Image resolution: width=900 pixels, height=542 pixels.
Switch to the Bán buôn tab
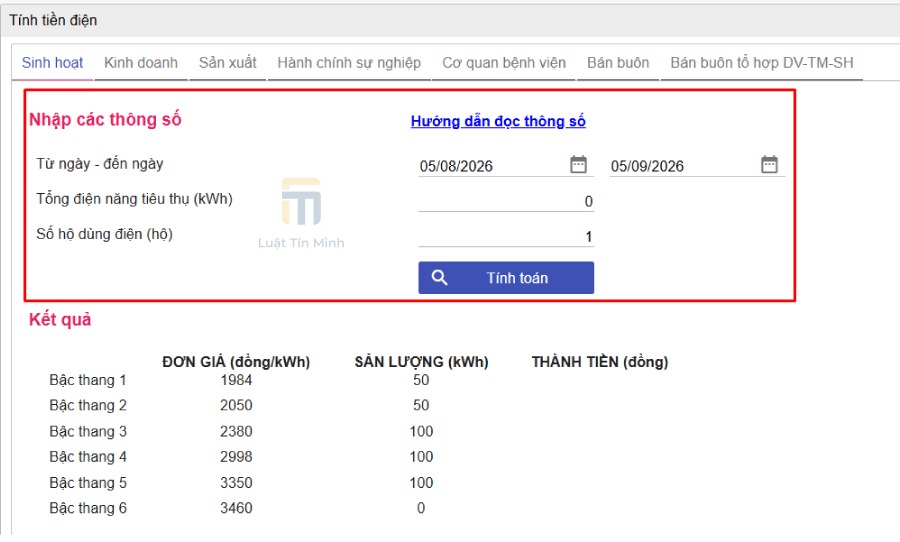pos(618,63)
